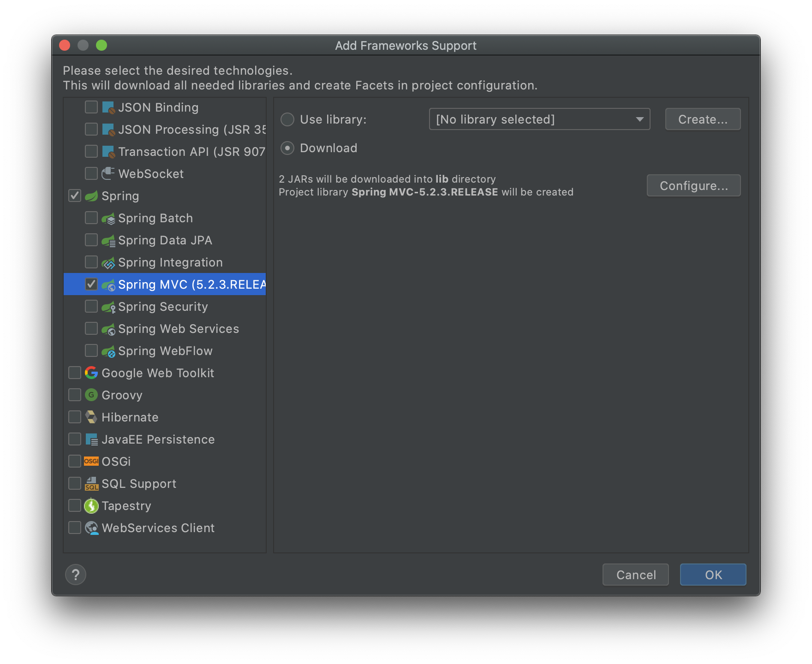Click the JSON Processing framework icon
This screenshot has height=664, width=812.
[108, 130]
